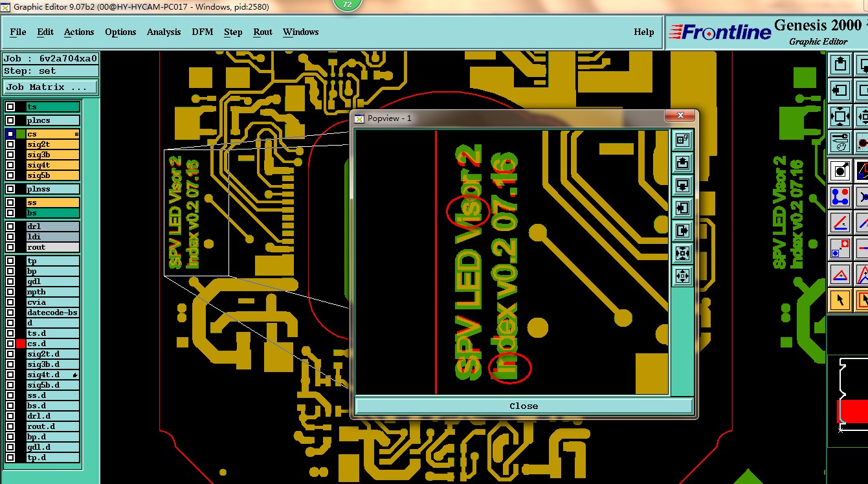Open the Actions menu
This screenshot has height=484, width=868.
point(79,32)
